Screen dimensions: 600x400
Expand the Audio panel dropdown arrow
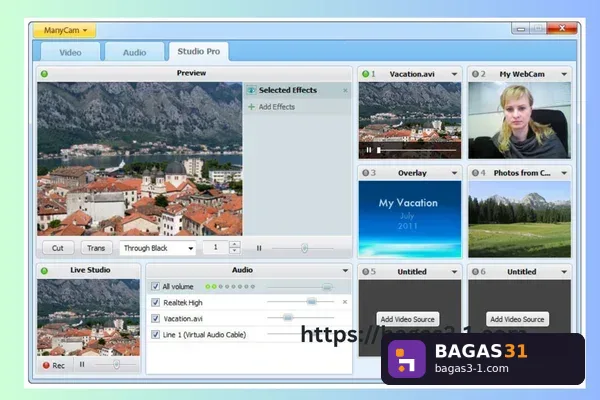point(345,270)
